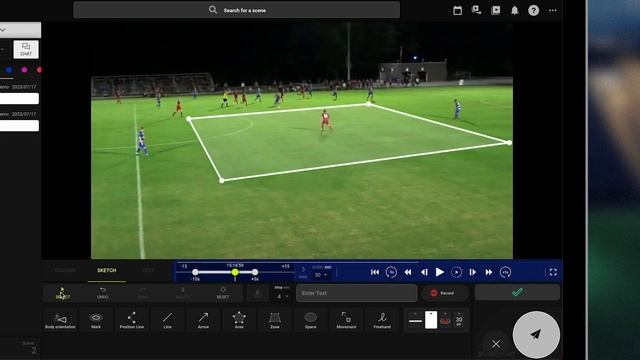
Task: Step back one frame
Action: (424, 272)
